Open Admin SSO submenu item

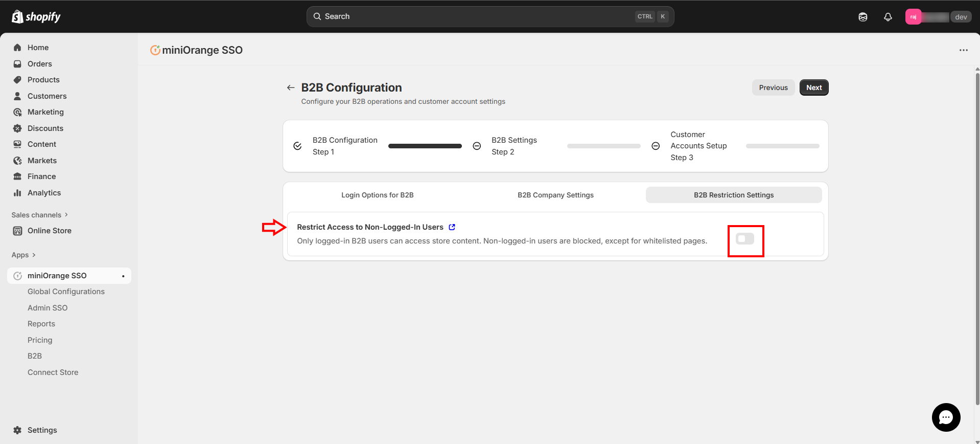(48, 308)
